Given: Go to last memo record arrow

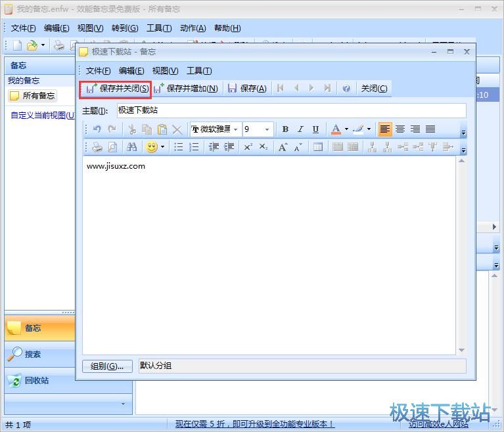Looking at the screenshot, I should click(327, 88).
